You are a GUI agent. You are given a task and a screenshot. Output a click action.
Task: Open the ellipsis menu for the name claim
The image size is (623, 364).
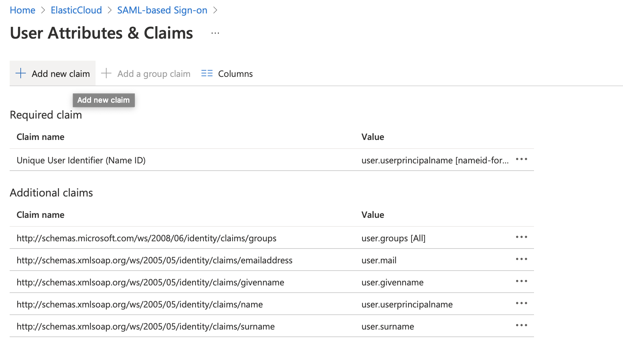pyautogui.click(x=521, y=303)
